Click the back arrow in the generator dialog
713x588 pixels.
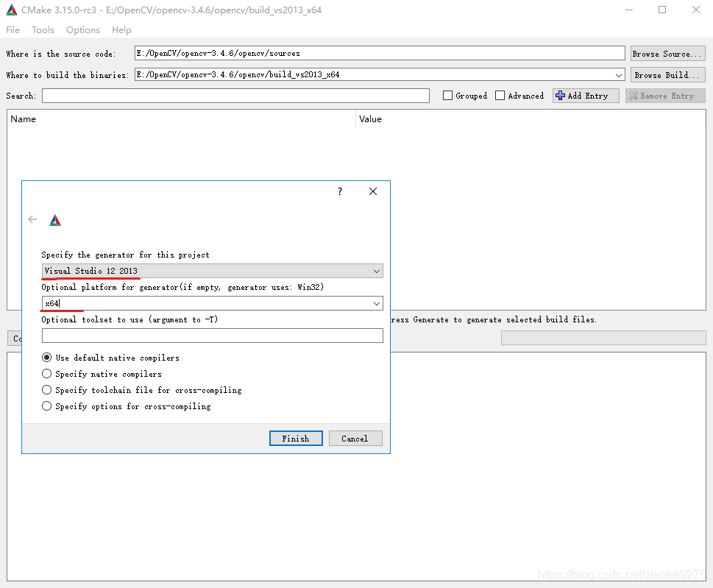pyautogui.click(x=32, y=219)
